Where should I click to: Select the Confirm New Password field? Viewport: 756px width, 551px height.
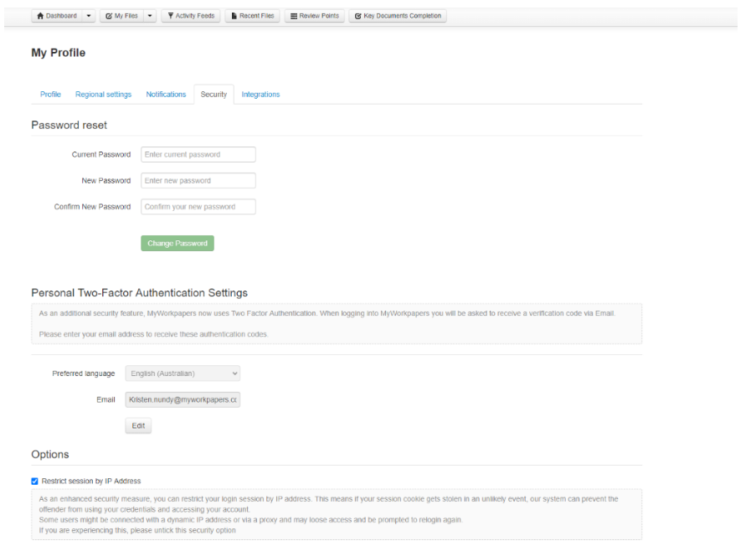198,207
